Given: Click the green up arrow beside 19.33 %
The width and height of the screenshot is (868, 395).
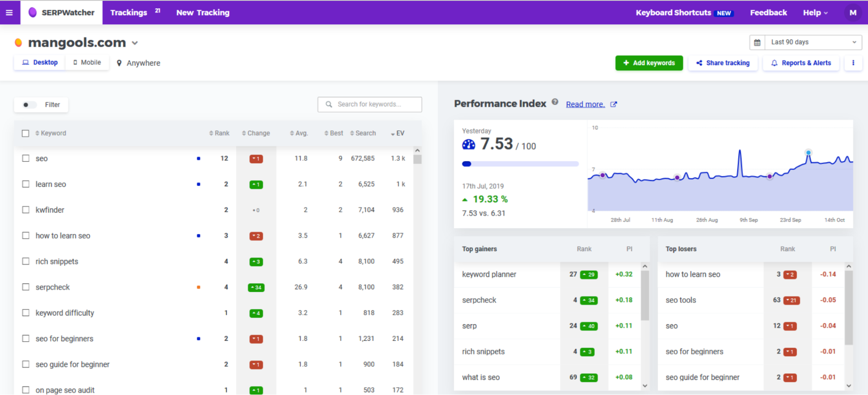Looking at the screenshot, I should click(465, 200).
